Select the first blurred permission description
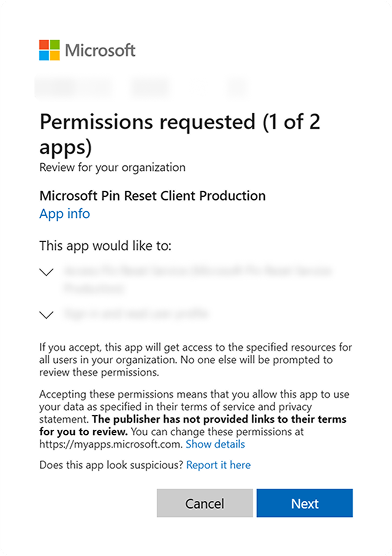This screenshot has height=556, width=392. click(196, 279)
